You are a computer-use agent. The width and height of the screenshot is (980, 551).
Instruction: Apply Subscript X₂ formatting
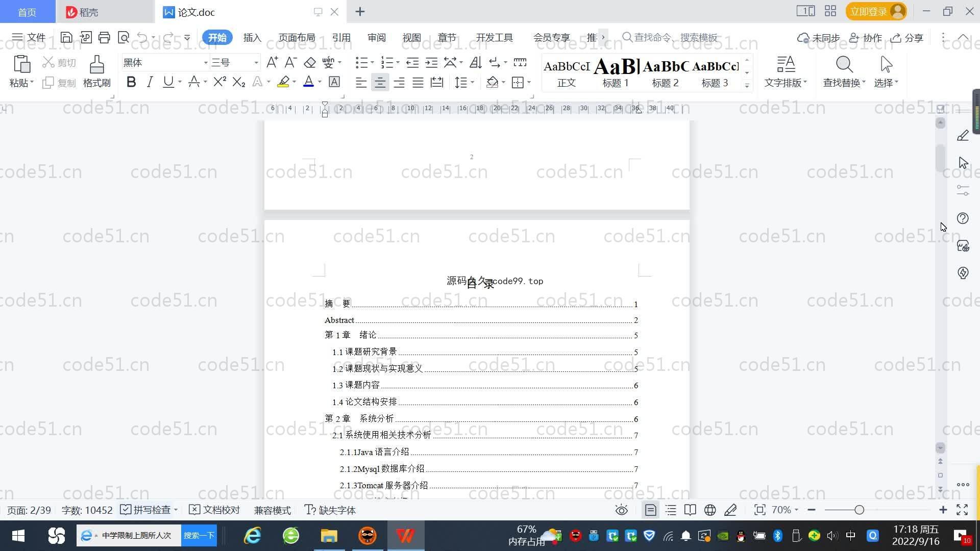click(x=238, y=82)
